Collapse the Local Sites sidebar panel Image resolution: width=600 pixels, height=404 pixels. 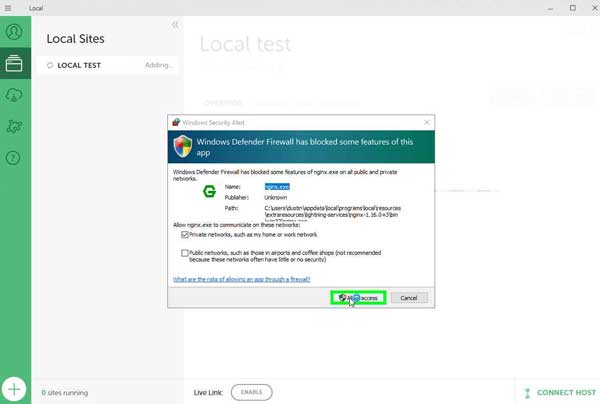[175, 25]
